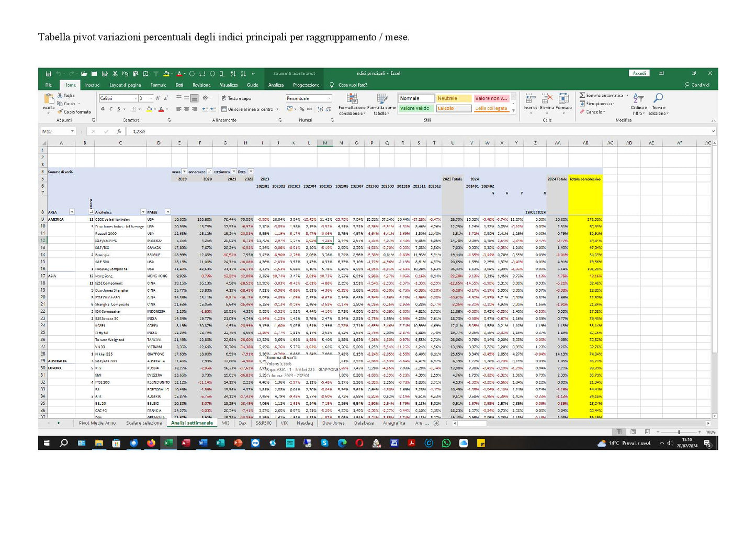Switch to the Dati ribbon tab
Image resolution: width=756 pixels, height=534 pixels.
click(x=179, y=85)
